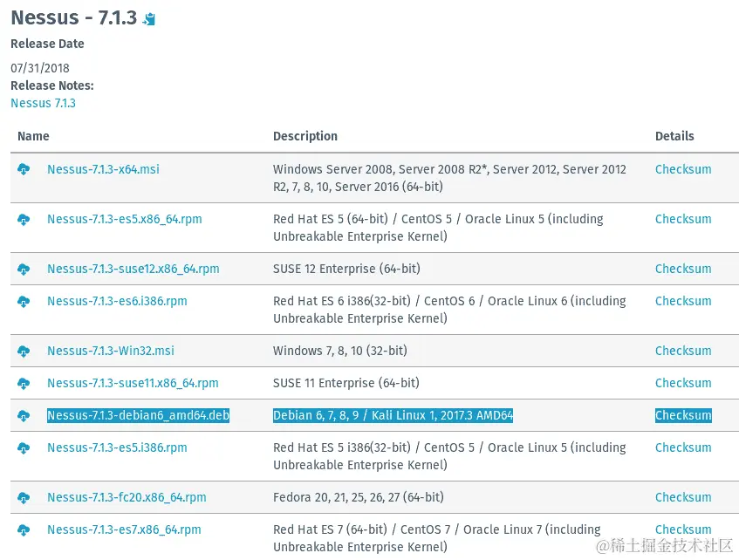Click download icon for Nessus-7.1.3-es5.i386.rpm
Viewport: 739px width, 560px height.
pyautogui.click(x=24, y=447)
